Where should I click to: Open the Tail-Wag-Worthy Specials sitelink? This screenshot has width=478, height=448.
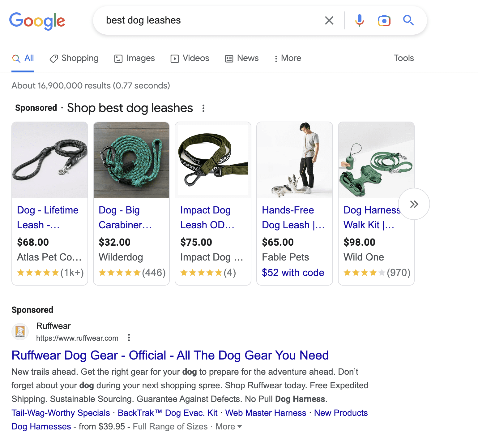point(60,413)
